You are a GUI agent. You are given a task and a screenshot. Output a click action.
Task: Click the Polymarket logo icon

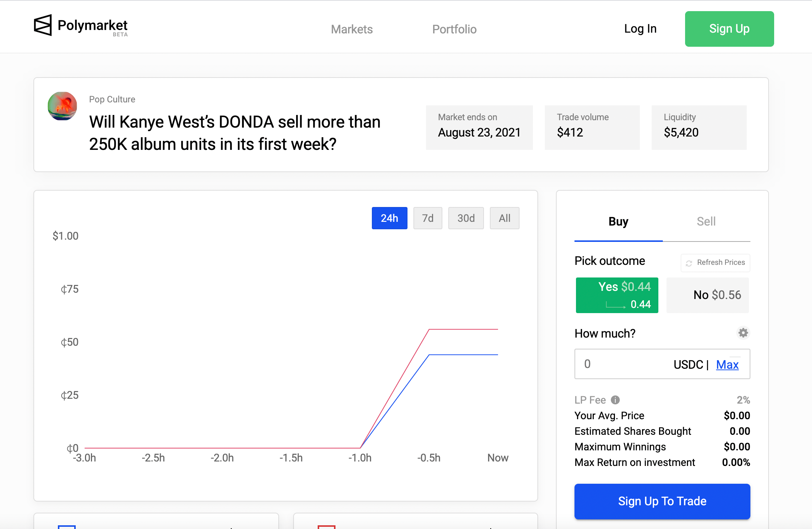click(42, 25)
